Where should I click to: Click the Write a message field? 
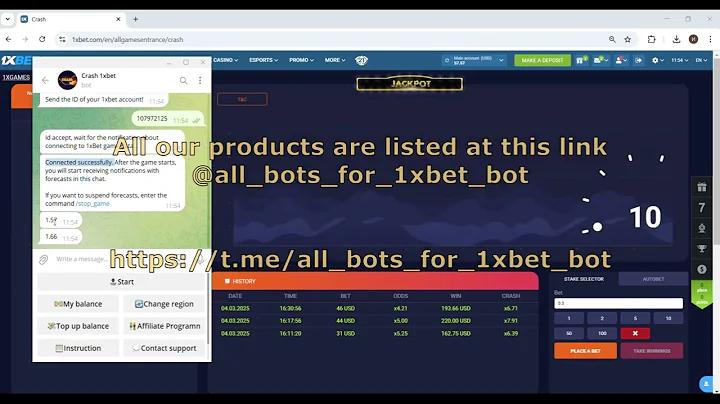tap(82, 259)
